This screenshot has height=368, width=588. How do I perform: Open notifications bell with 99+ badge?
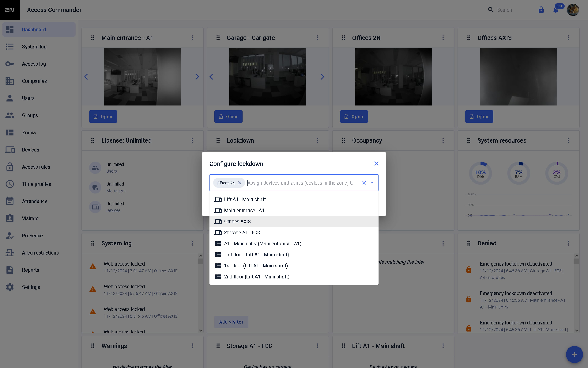[x=556, y=10]
